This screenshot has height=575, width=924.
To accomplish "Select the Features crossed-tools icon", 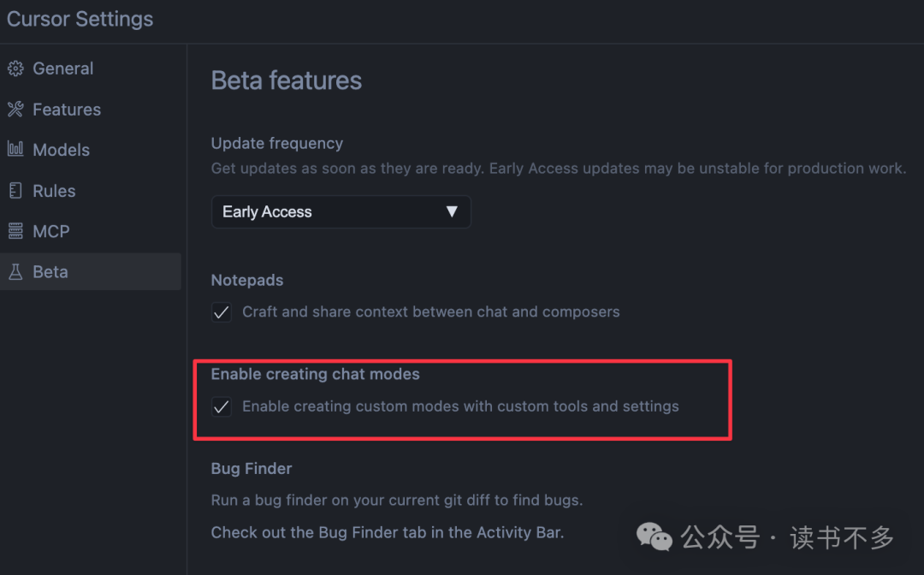I will coord(15,109).
